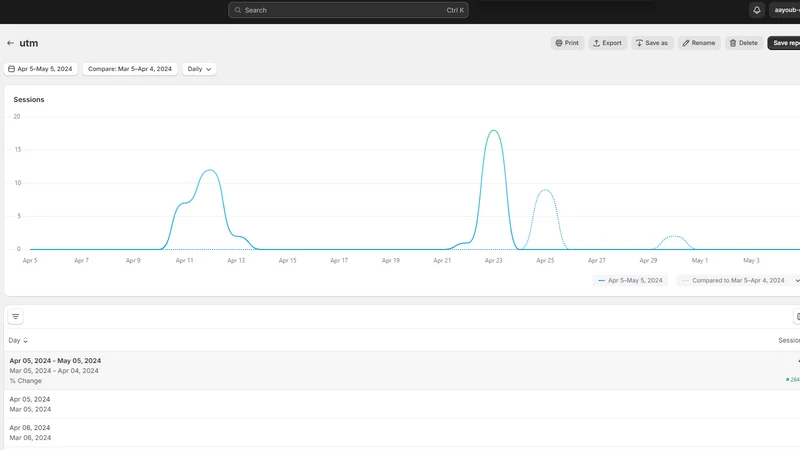Click the Apr 25 axis label

coord(545,260)
